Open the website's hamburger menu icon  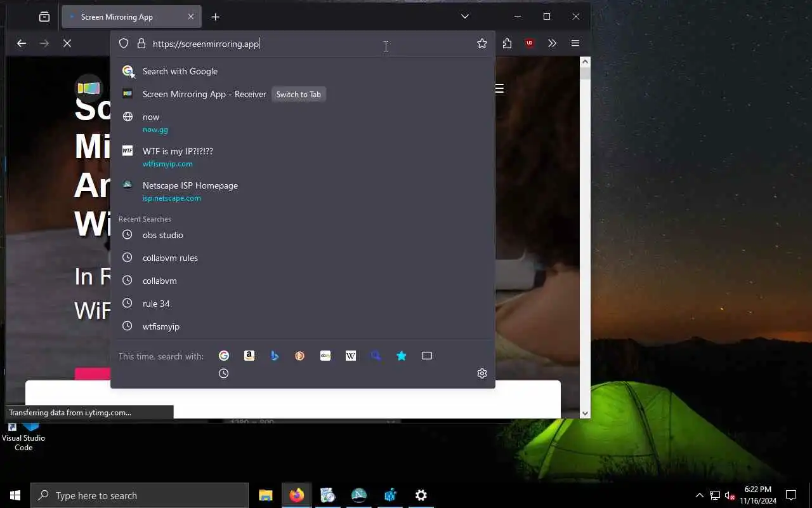click(500, 88)
